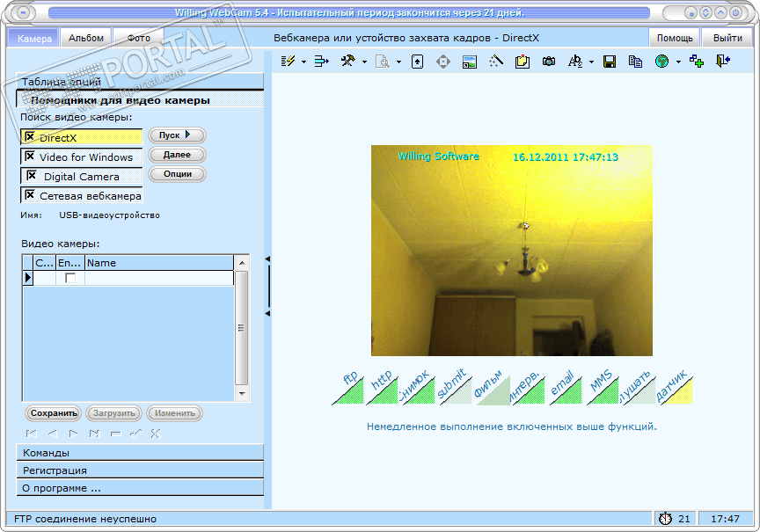
Task: Expand the dropdown next to the tools icon
Action: pyautogui.click(x=364, y=62)
